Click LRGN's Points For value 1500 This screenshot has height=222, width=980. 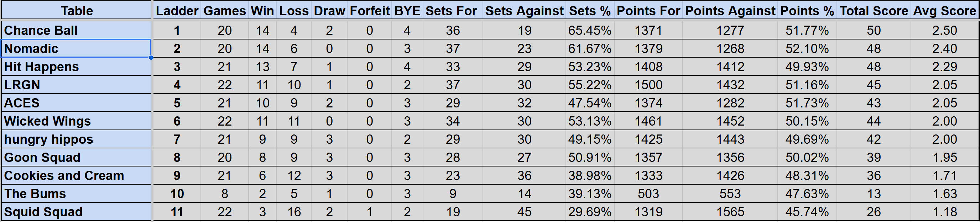coord(648,85)
